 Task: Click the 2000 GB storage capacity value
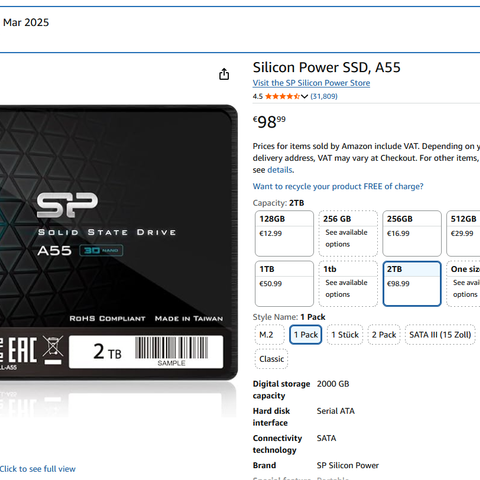(x=333, y=384)
